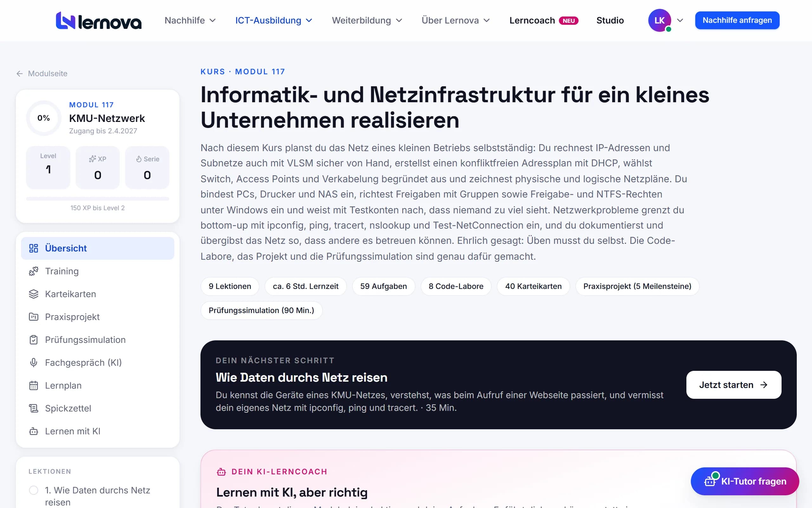Image resolution: width=812 pixels, height=508 pixels.
Task: Click the ca. 6 Std. Lernzeit chip
Action: pyautogui.click(x=306, y=286)
